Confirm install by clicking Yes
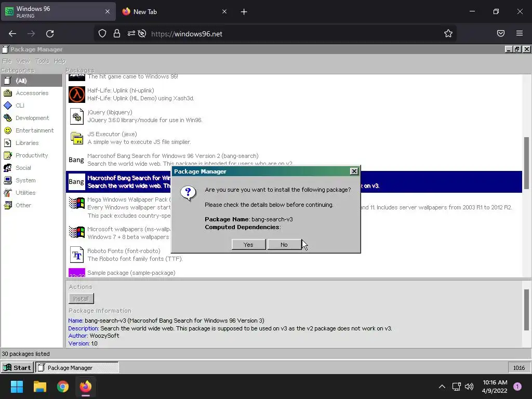Screen dimensions: 532x399 (248, 244)
